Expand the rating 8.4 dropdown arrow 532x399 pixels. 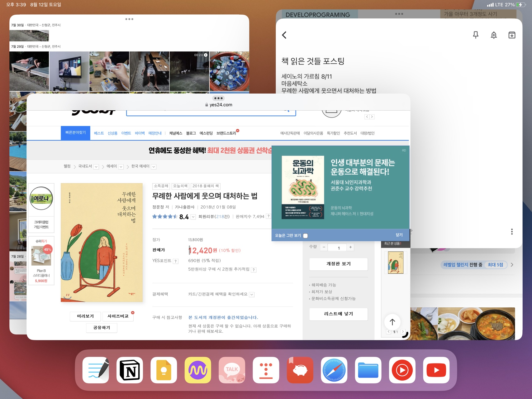tap(193, 217)
